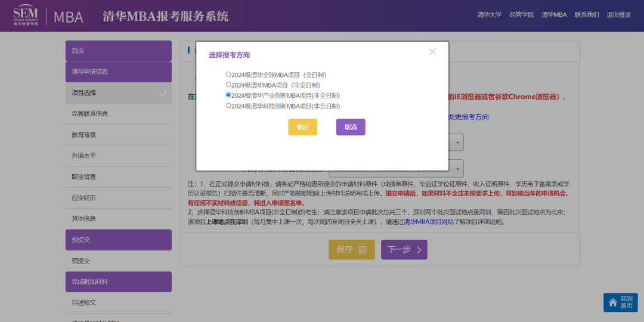Screen dimensions: 644x322
Task: Open the 完成附加材料 sidebar section
Action: (118, 281)
